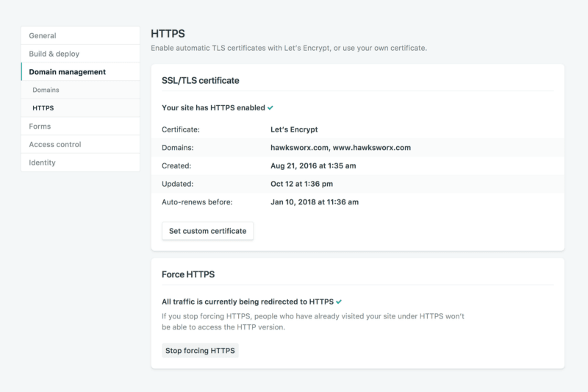The width and height of the screenshot is (588, 392).
Task: Click the 'Enable automatic TLS certificates' description
Action: click(289, 48)
